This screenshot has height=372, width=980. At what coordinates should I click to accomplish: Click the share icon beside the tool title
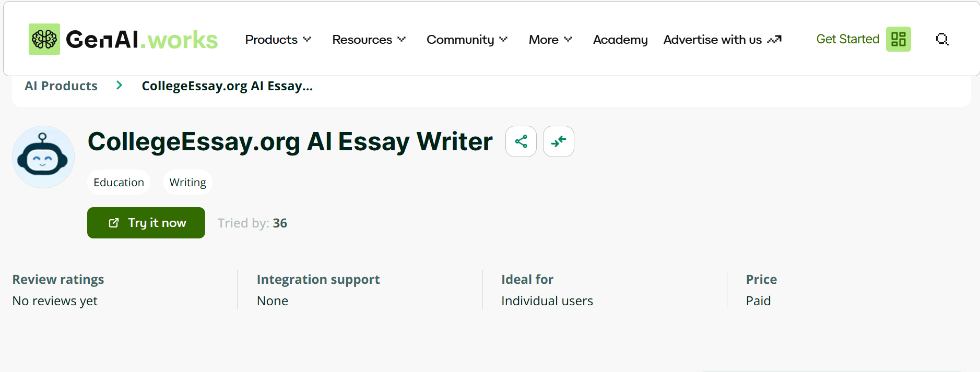521,141
